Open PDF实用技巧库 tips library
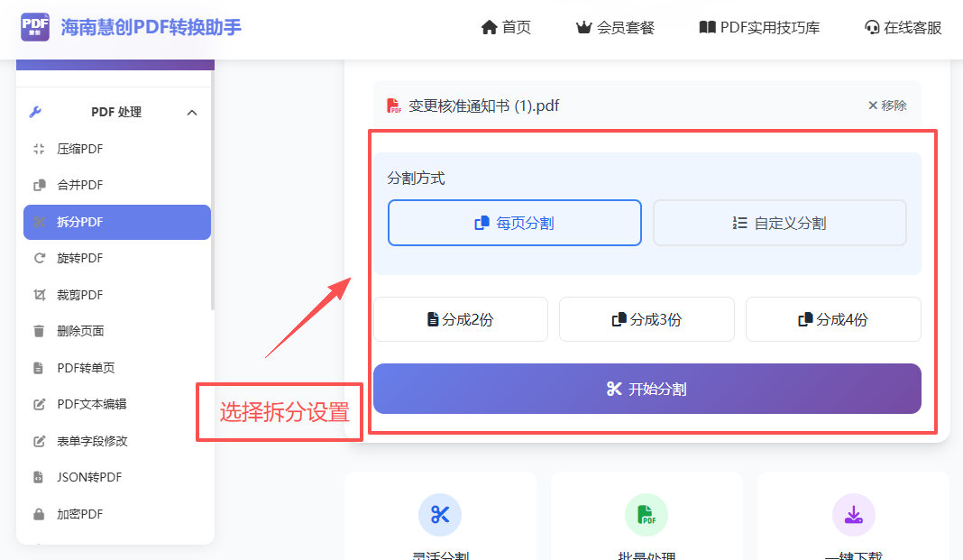The image size is (963, 560). pyautogui.click(x=759, y=27)
